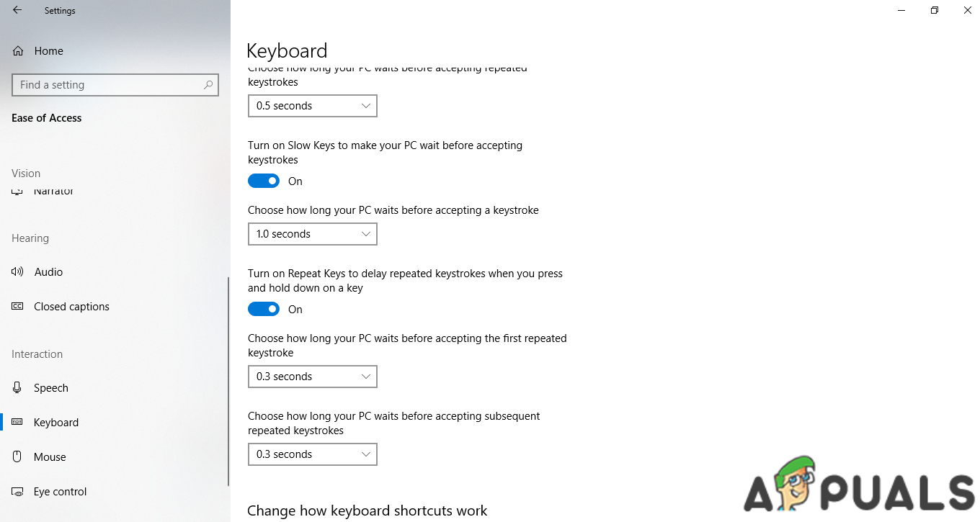Disable the Repeat Keys toggle
Viewport: 980px width, 522px height.
(264, 310)
